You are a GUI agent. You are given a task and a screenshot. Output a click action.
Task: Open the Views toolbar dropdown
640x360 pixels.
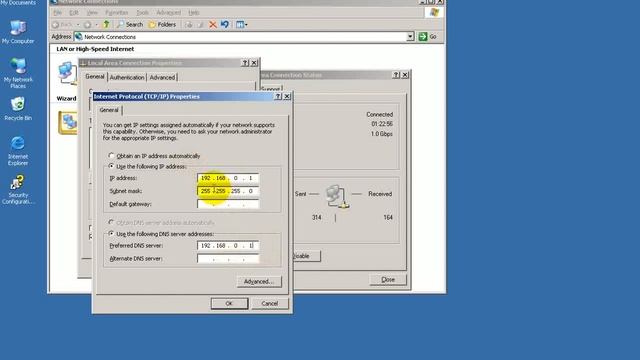(x=241, y=24)
